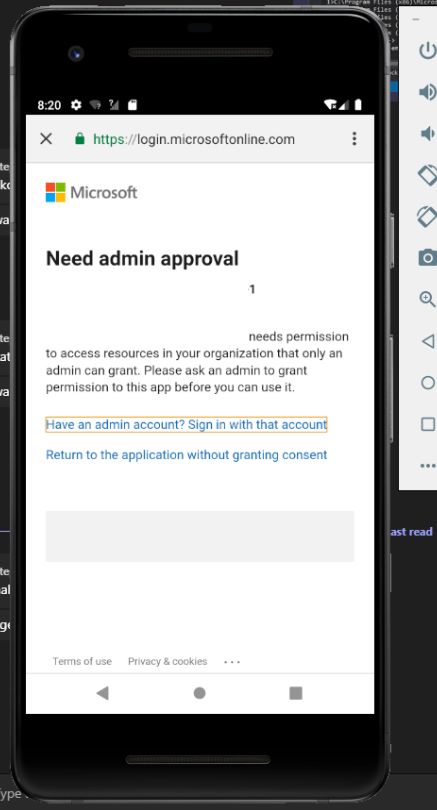This screenshot has width=437, height=810.
Task: Open 'Have an admin account? Sign in' link
Action: tap(186, 425)
